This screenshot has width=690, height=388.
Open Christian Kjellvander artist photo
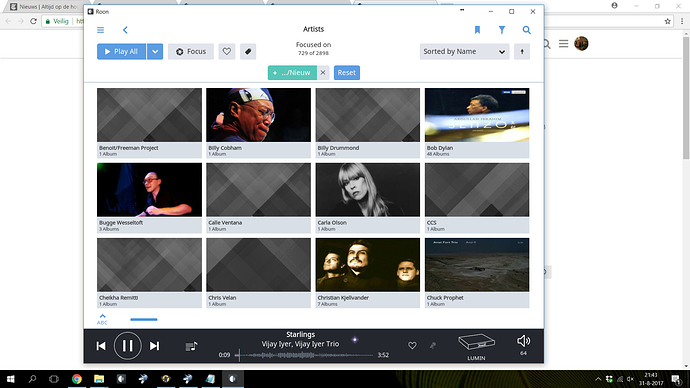pos(367,265)
